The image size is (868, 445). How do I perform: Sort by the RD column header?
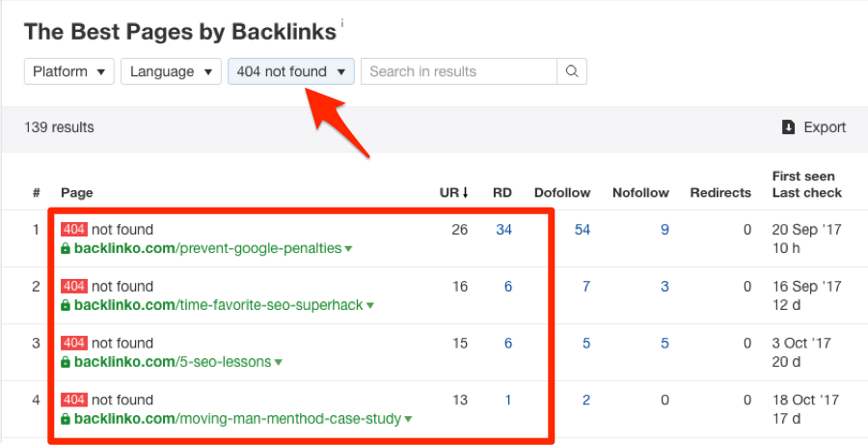tap(502, 193)
